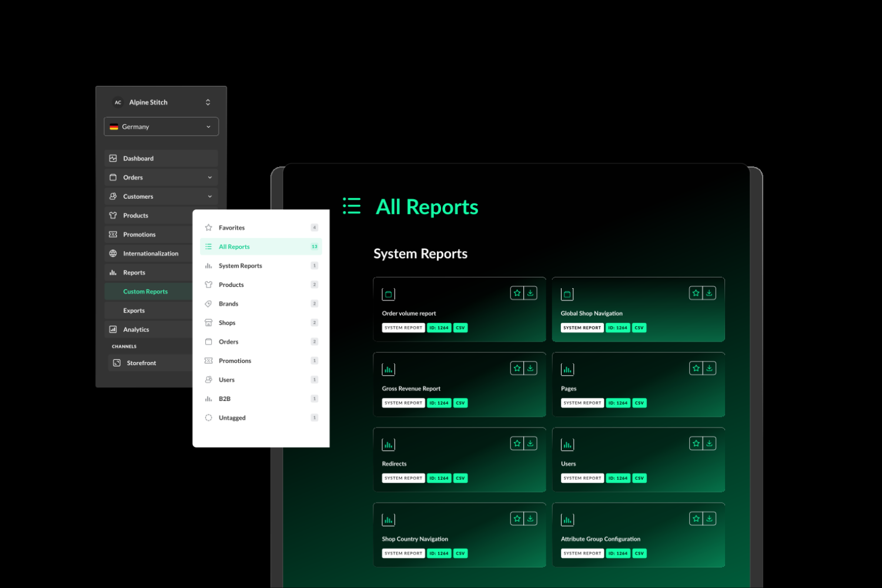Image resolution: width=882 pixels, height=588 pixels.
Task: Download the Attribute Group Configuration report
Action: point(709,519)
